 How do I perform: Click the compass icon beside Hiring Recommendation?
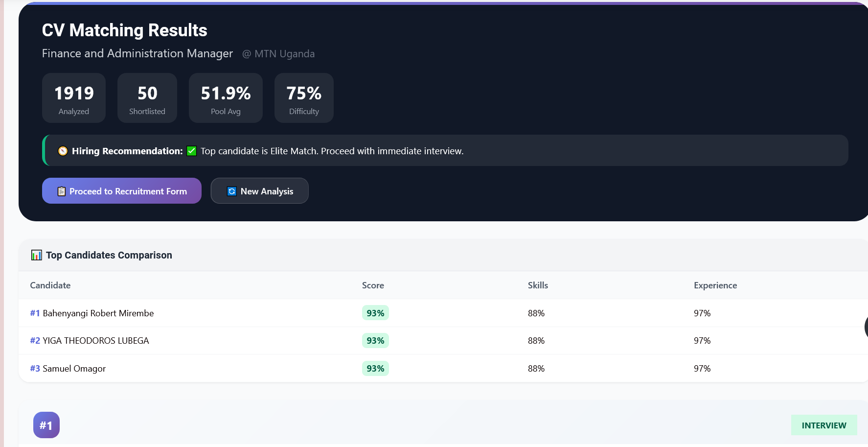click(63, 151)
